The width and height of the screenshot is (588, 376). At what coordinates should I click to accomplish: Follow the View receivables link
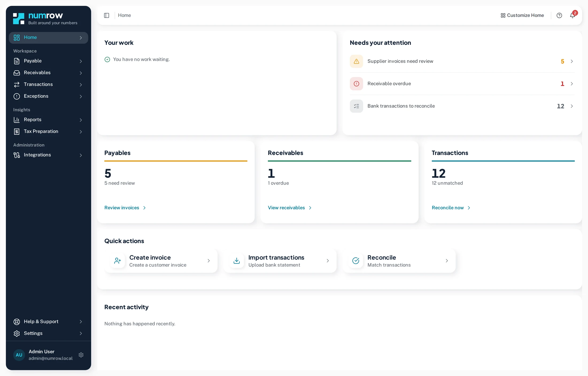pyautogui.click(x=290, y=208)
